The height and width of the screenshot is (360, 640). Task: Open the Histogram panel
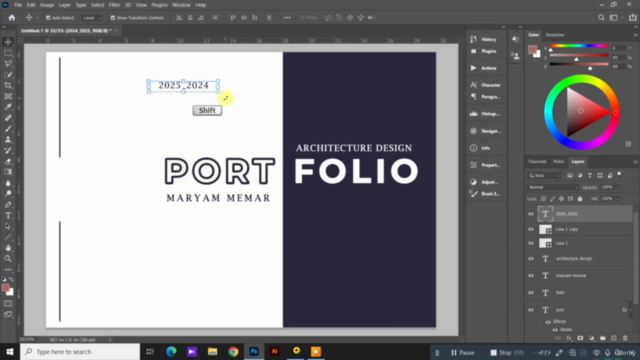(485, 114)
